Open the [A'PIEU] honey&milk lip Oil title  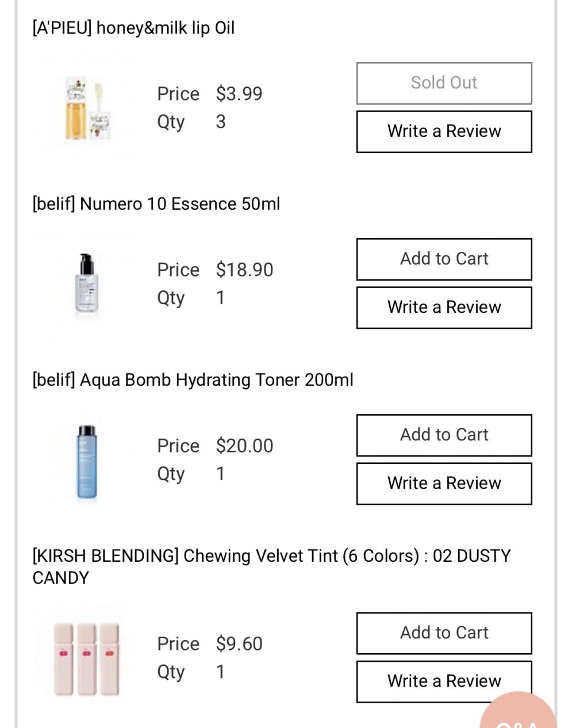pyautogui.click(x=133, y=28)
